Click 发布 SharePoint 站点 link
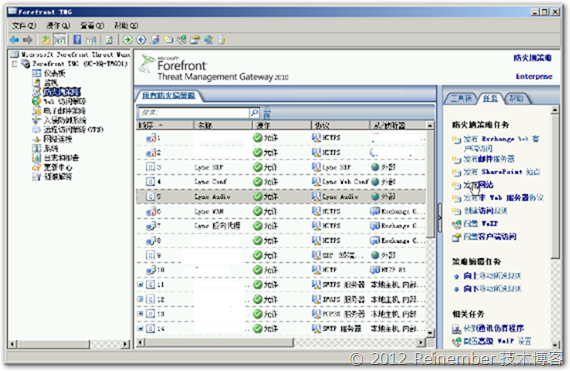Screen dimensions: 570x371 click(501, 172)
